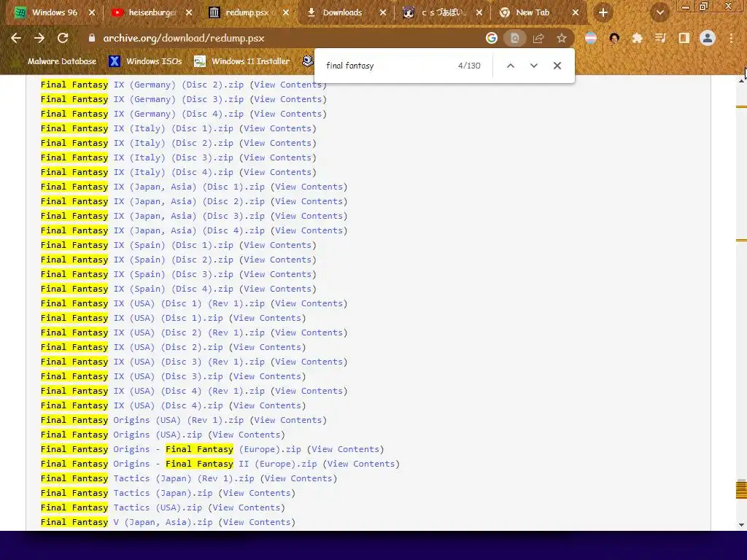The image size is (747, 560).
Task: Open the Extensions puzzle-piece menu
Action: [638, 38]
